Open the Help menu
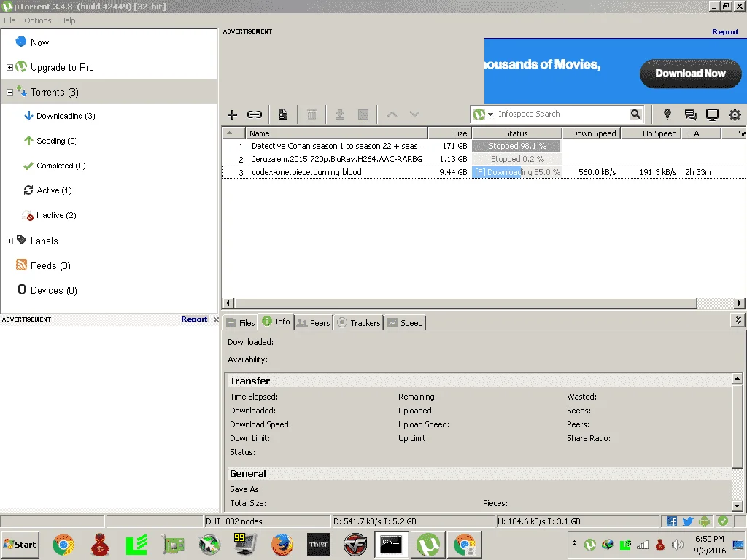The height and width of the screenshot is (560, 747). pos(67,20)
